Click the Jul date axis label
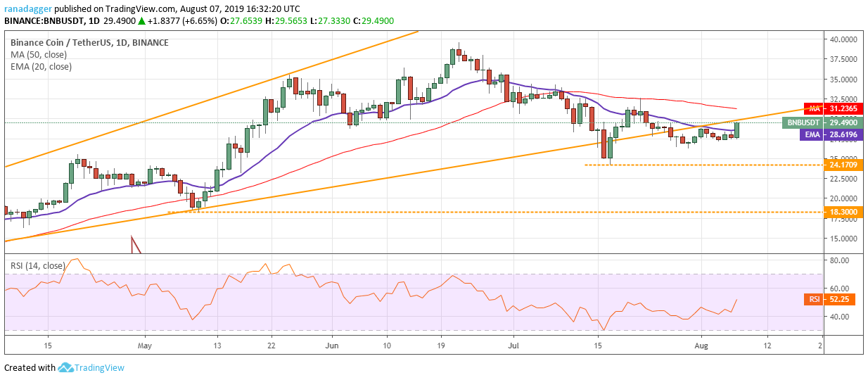Screen dimensions: 868x380 (513, 346)
